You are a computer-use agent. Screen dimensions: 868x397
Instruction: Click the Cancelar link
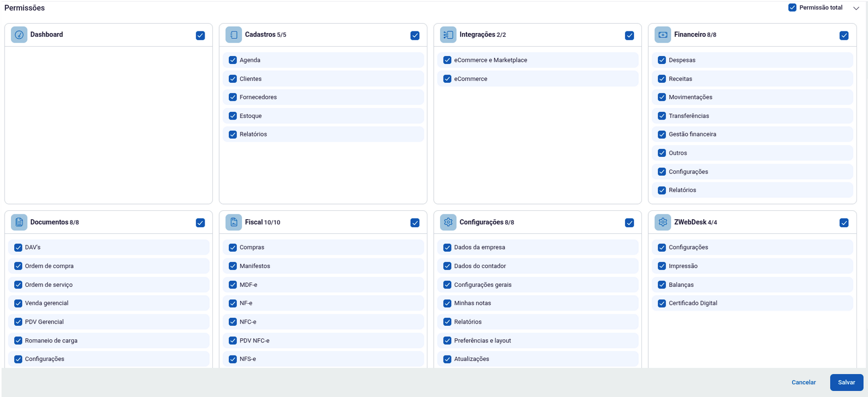click(x=803, y=382)
